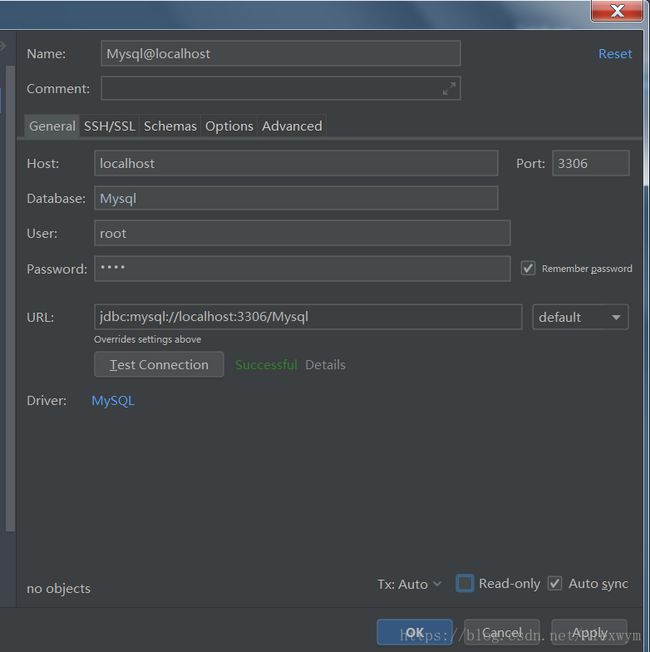Open the MySQL driver link
650x652 pixels.
tap(113, 400)
